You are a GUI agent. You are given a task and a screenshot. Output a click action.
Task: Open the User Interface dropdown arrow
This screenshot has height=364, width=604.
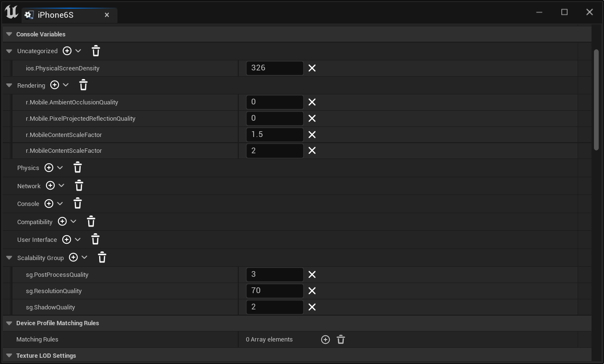(78, 239)
